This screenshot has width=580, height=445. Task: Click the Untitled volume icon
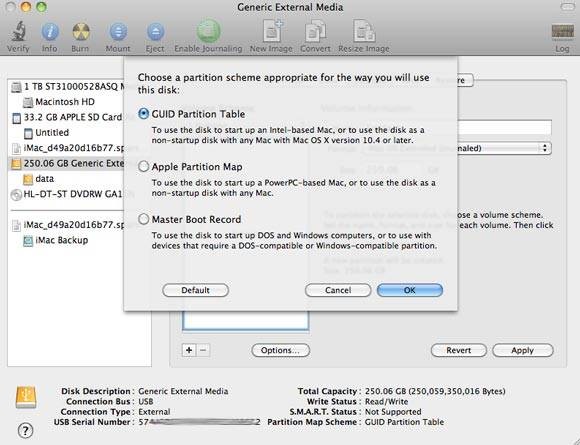(28, 133)
